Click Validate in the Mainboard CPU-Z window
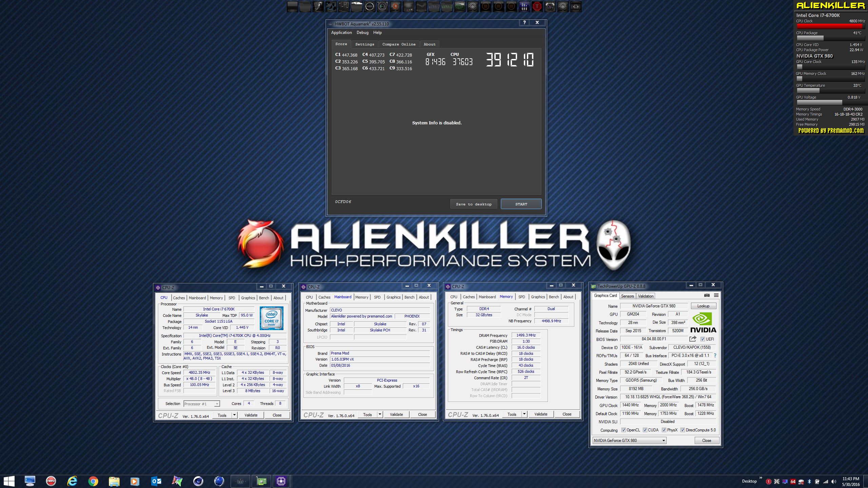The width and height of the screenshot is (868, 488). coord(396,414)
